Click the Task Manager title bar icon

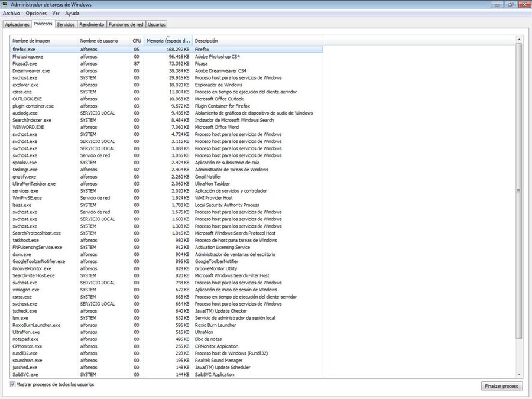pyautogui.click(x=5, y=4)
